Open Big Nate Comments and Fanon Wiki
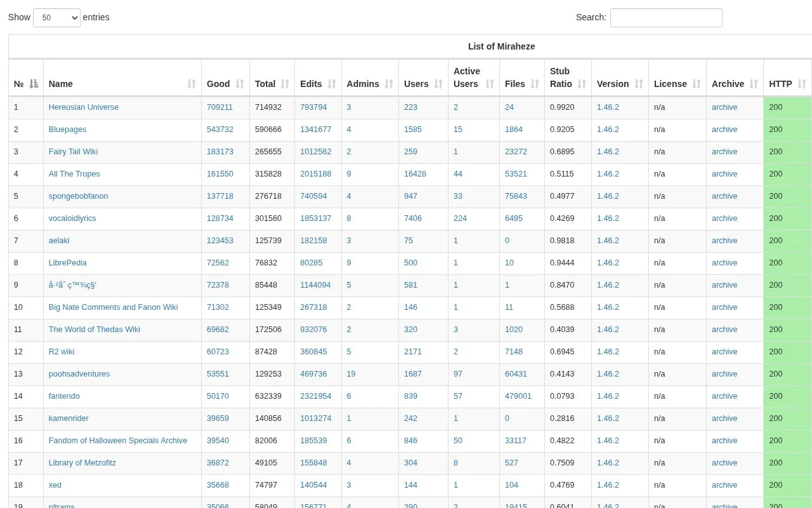The width and height of the screenshot is (812, 508). pos(114,307)
